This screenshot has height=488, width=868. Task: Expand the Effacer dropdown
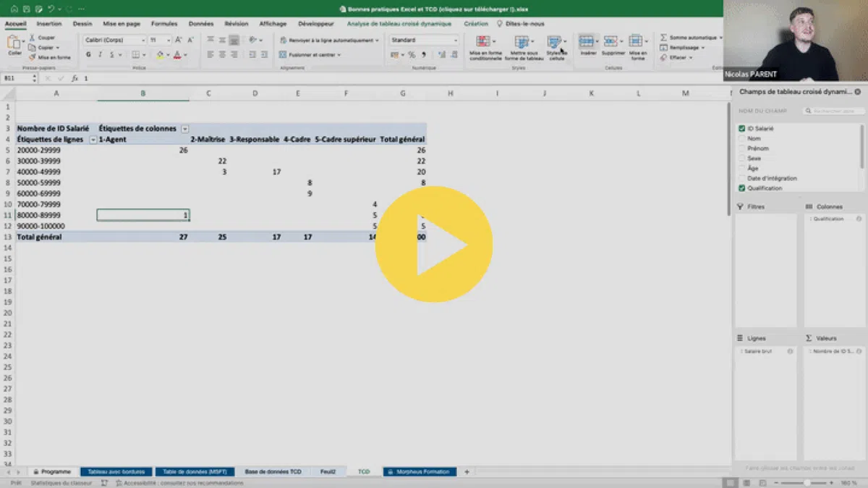click(691, 57)
